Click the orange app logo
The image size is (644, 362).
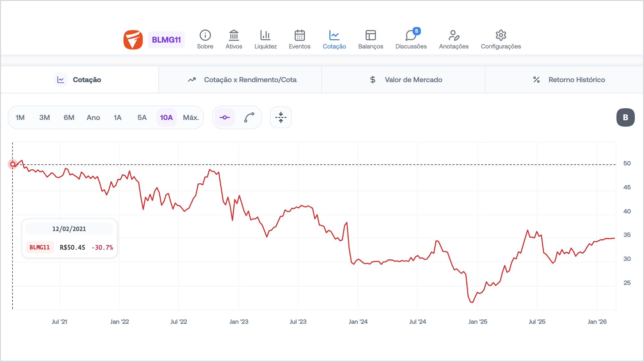(x=133, y=40)
